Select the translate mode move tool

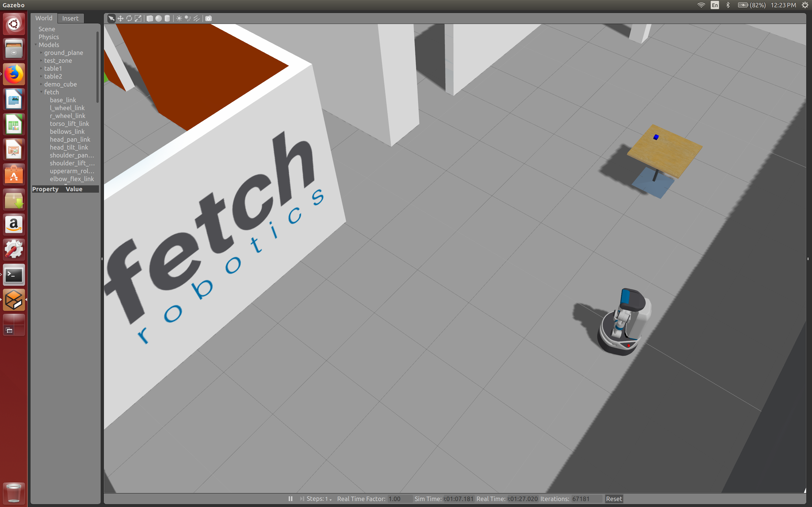click(120, 18)
